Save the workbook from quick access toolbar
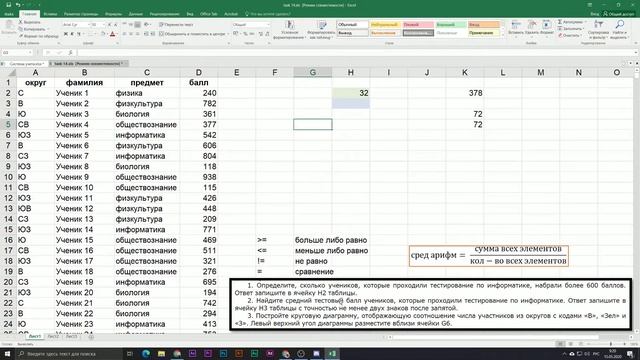This screenshot has height=360, width=640. (8, 5)
